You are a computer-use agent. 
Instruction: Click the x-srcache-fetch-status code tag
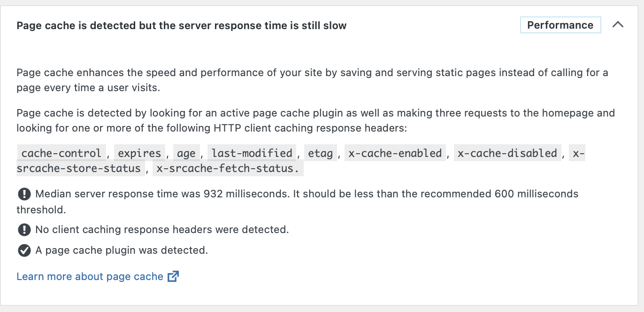pos(228,168)
